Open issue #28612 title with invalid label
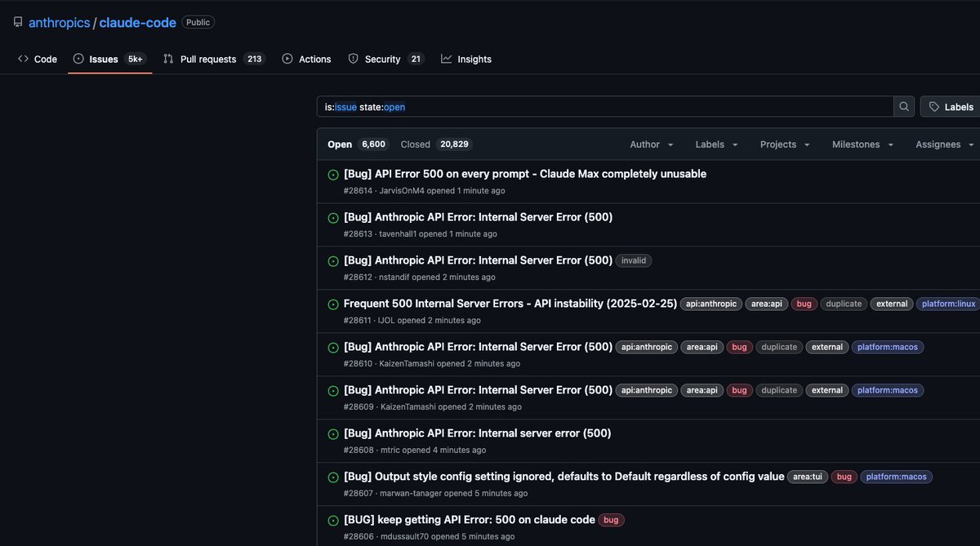Screen dimensions: 980x546 click(x=478, y=260)
